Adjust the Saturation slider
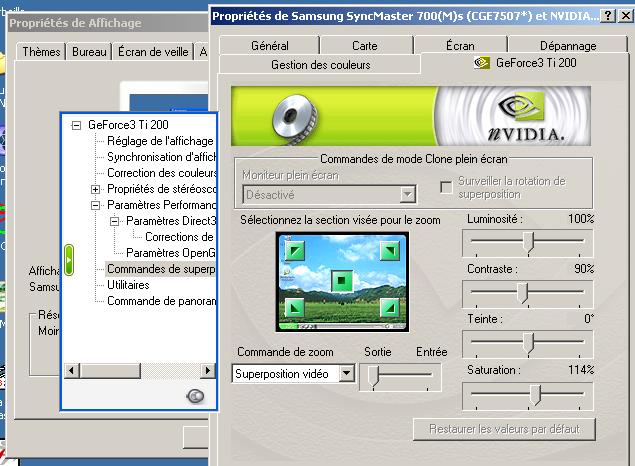The width and height of the screenshot is (635, 466). (x=535, y=394)
